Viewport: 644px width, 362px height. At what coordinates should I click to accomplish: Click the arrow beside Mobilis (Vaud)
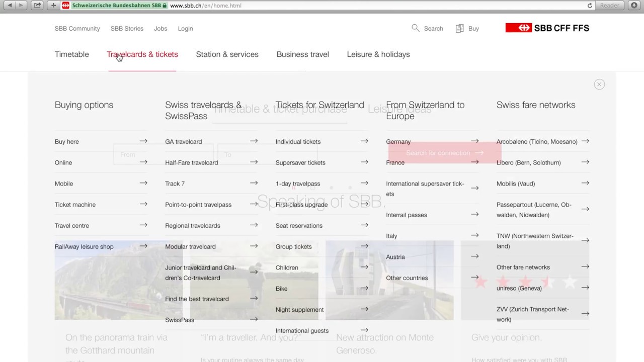(585, 183)
